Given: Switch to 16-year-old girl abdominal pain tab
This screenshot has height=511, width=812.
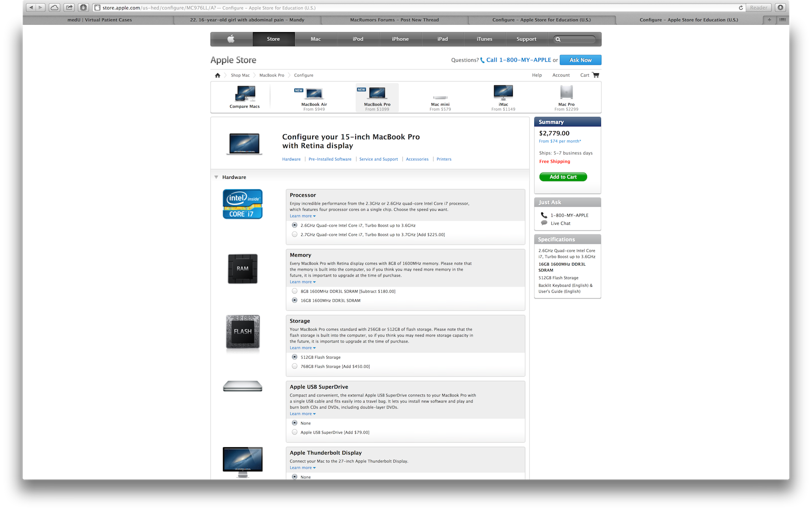Looking at the screenshot, I should coord(247,20).
